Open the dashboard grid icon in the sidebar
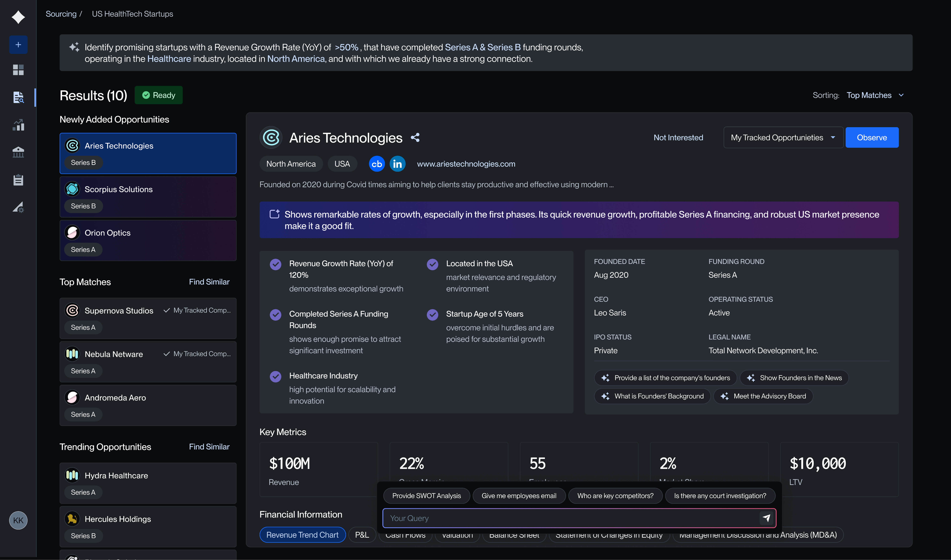The height and width of the screenshot is (560, 951). (18, 70)
